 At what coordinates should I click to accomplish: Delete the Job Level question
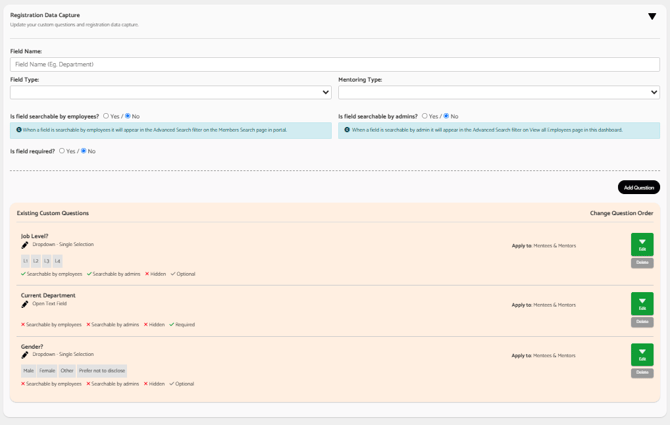642,263
